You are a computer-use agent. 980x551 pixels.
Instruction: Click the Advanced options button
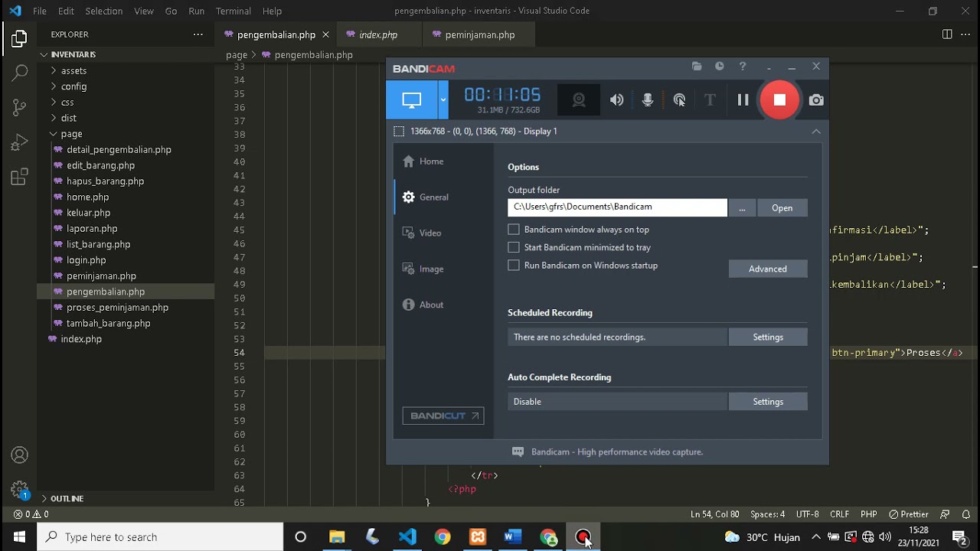(768, 269)
